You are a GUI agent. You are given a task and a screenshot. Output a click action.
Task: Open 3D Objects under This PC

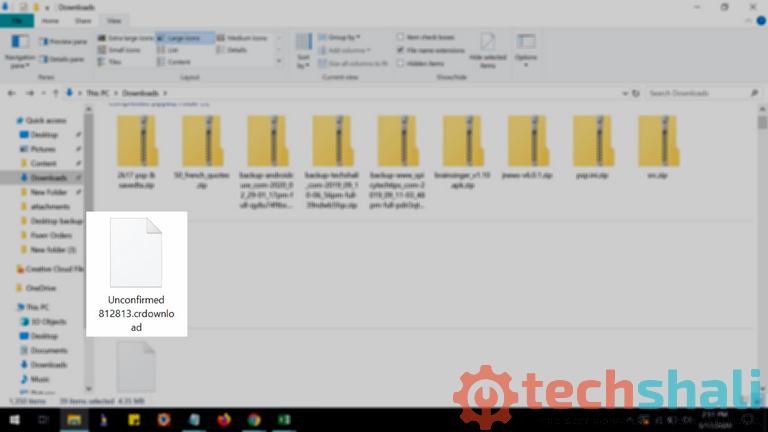(48, 322)
